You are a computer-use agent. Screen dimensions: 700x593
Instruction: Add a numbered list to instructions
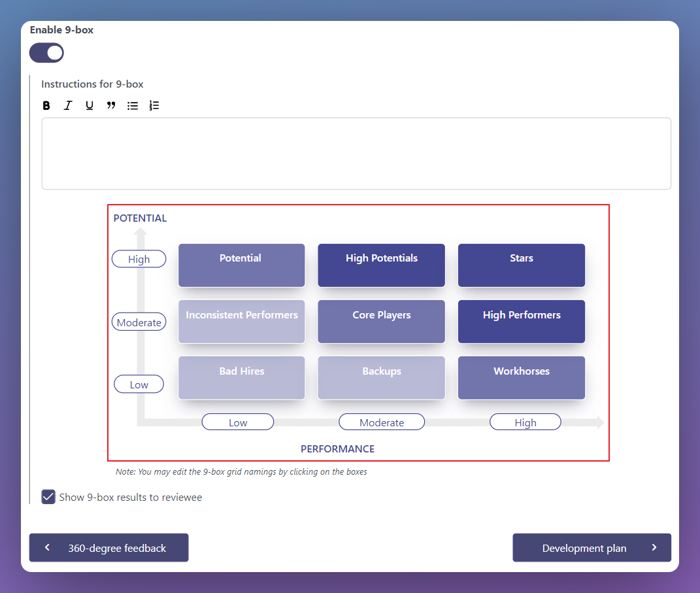pos(154,105)
